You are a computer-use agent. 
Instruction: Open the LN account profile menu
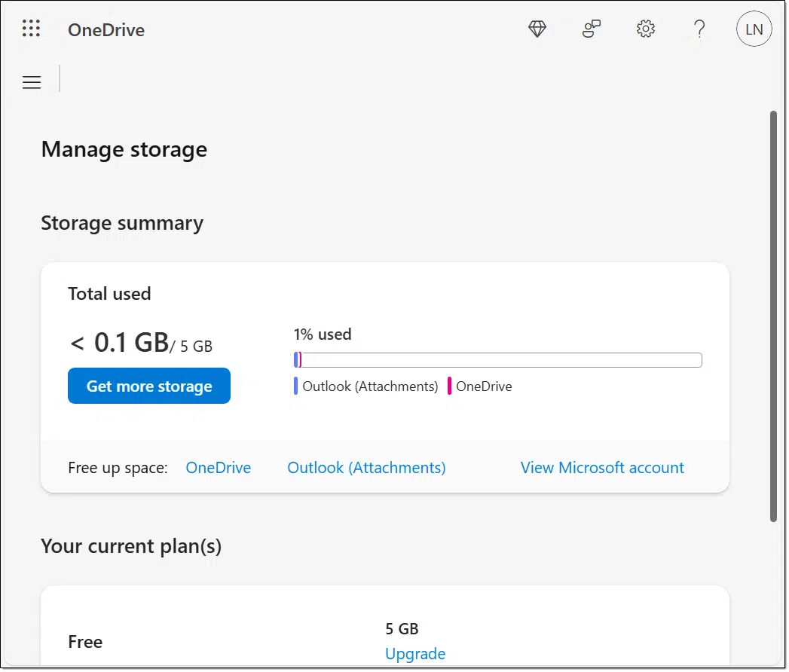pyautogui.click(x=754, y=30)
